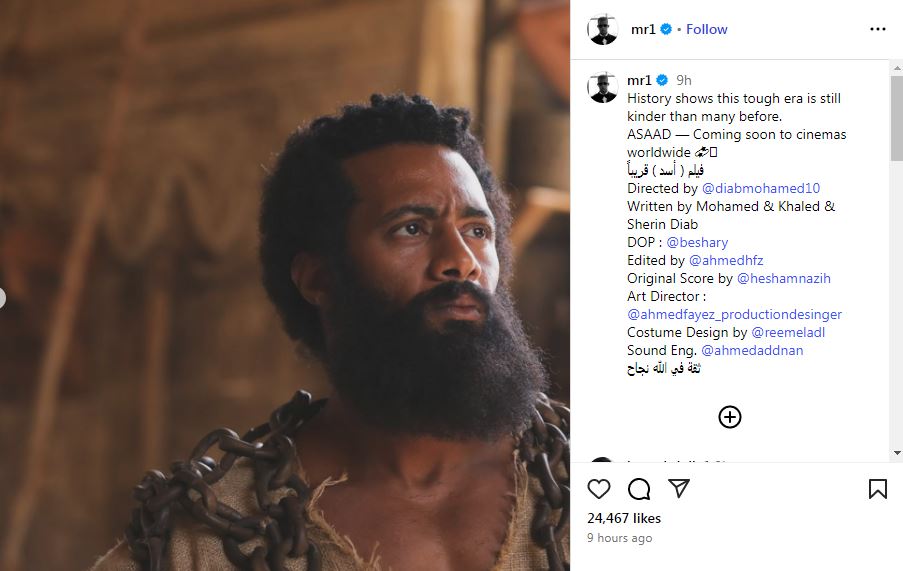The image size is (903, 571).
Task: Load more comments with the plus icon
Action: pyautogui.click(x=730, y=417)
